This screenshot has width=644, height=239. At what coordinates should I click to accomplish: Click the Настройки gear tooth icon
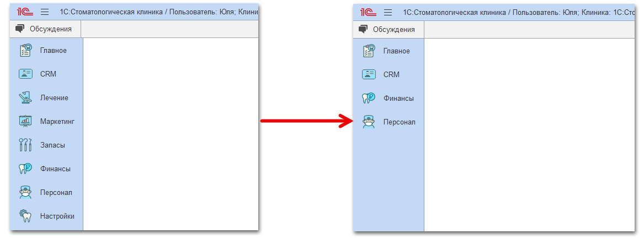(25, 216)
